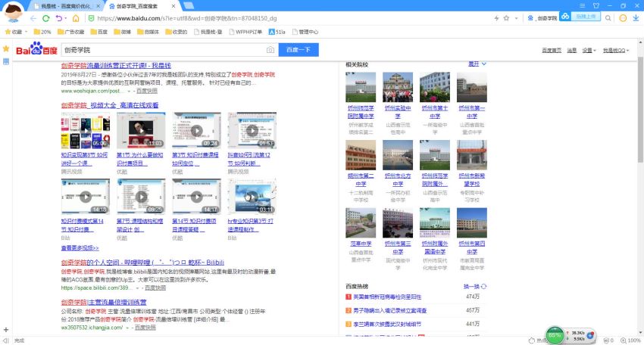Viewport: 644px width, 345px height.
Task: Click the hot-topics flame icon in status bar
Action: (532, 340)
